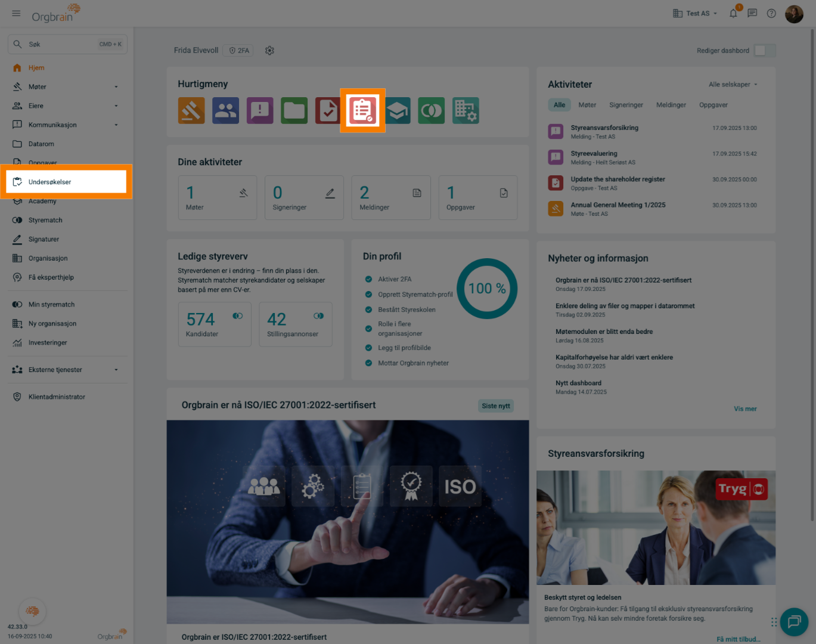The image size is (816, 644).
Task: Open the Test AS company dropdown
Action: pyautogui.click(x=695, y=13)
